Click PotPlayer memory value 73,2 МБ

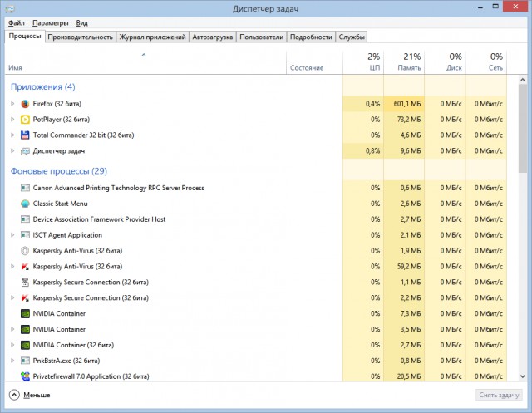(x=409, y=120)
